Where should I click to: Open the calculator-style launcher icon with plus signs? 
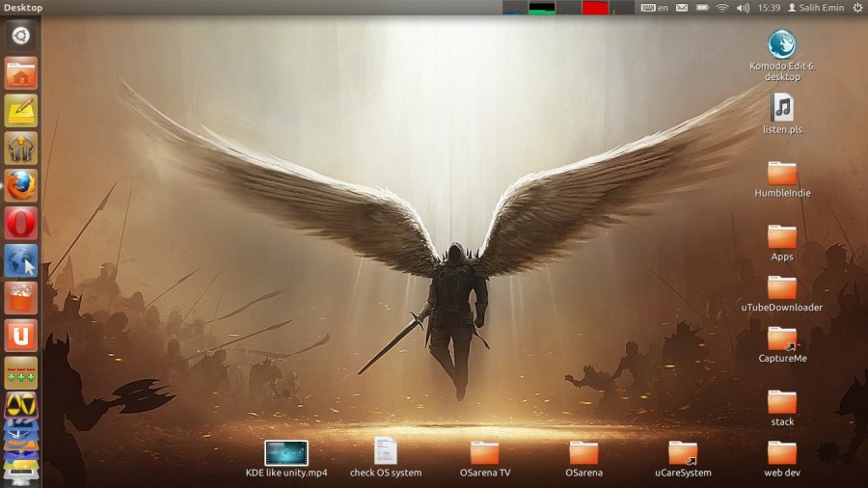pyautogui.click(x=21, y=372)
